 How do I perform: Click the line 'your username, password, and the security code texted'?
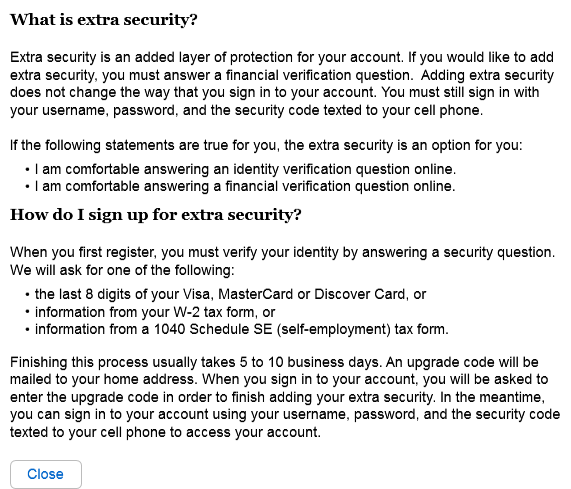click(x=247, y=110)
